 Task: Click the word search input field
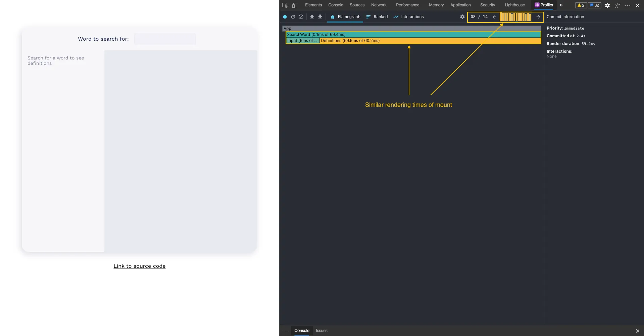165,39
